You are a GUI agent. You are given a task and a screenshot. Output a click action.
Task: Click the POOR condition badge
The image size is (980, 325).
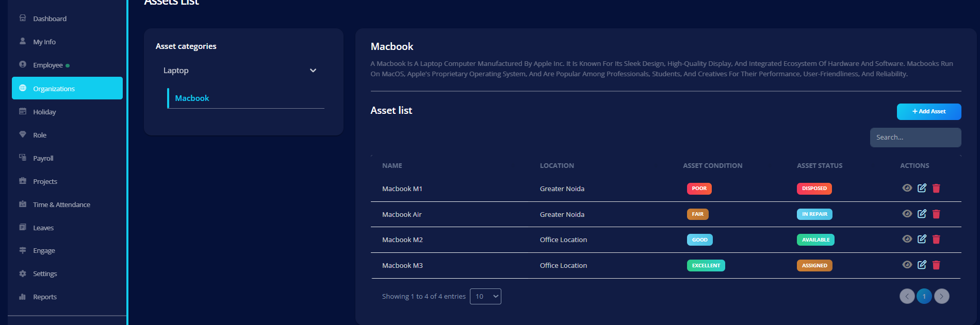pyautogui.click(x=699, y=189)
